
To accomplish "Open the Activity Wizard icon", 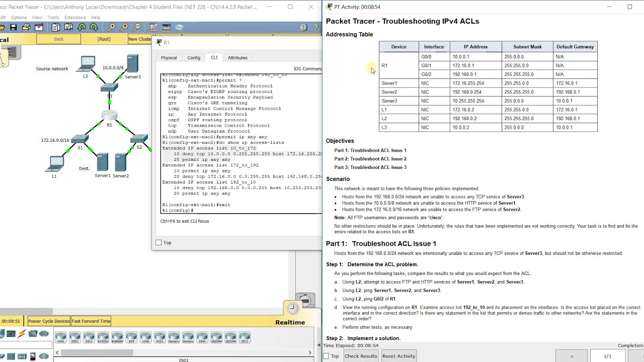I will tap(39, 27).
